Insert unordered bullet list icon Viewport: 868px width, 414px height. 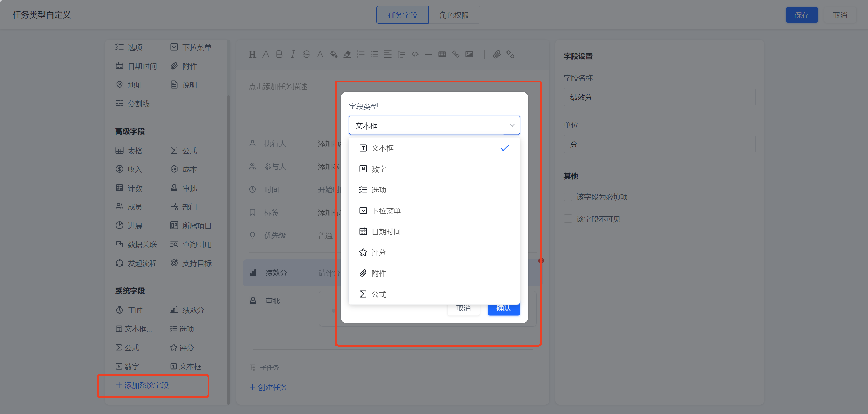[374, 54]
